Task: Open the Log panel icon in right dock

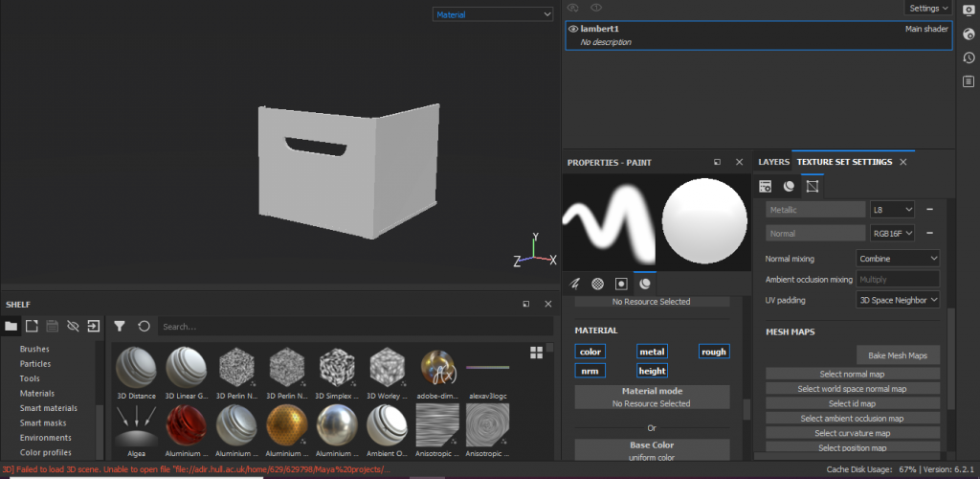Action: pos(968,80)
